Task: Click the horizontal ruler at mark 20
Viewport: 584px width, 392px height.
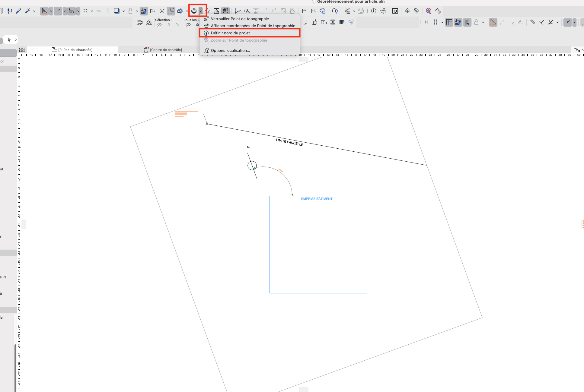Action: 393,55
